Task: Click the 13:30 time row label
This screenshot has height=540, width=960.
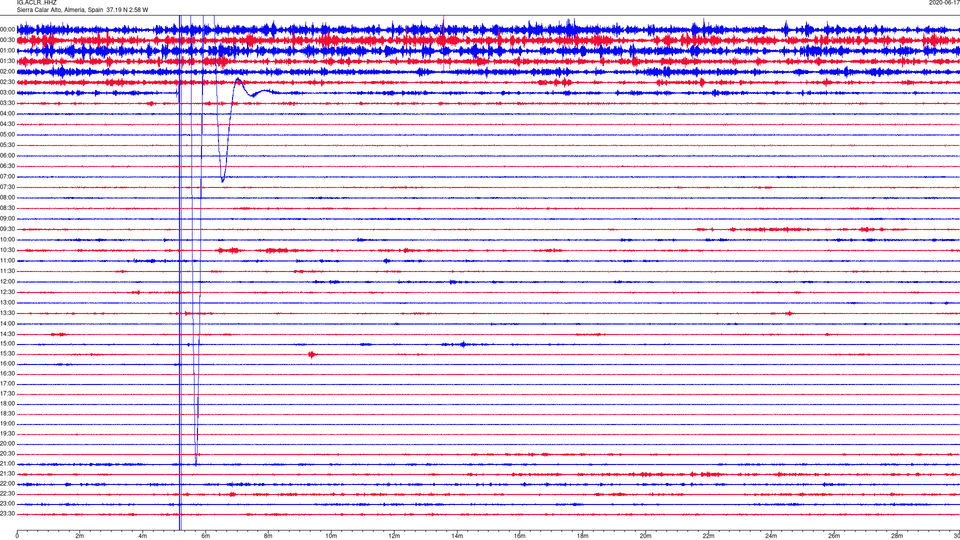Action: pyautogui.click(x=7, y=313)
